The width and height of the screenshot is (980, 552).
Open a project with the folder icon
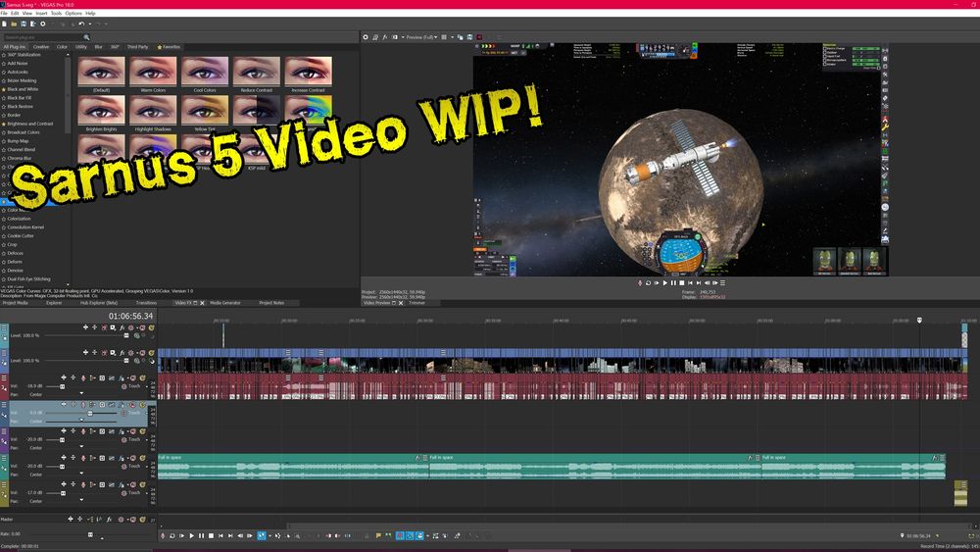pyautogui.click(x=14, y=24)
